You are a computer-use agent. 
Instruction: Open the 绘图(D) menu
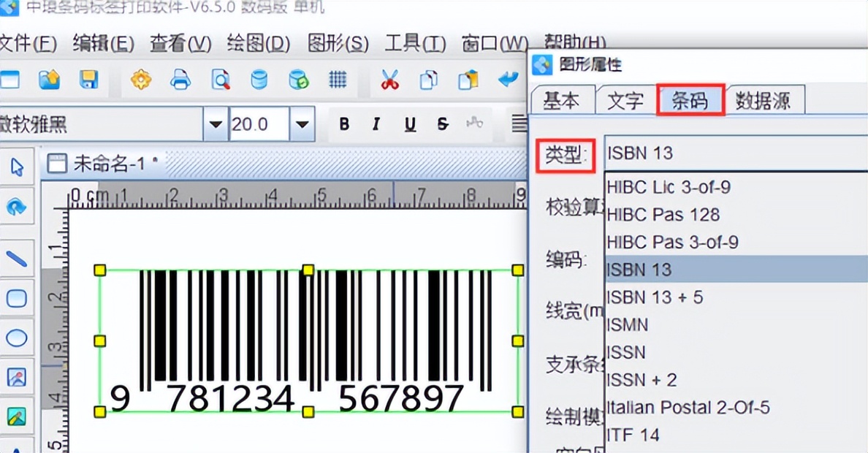coord(259,44)
